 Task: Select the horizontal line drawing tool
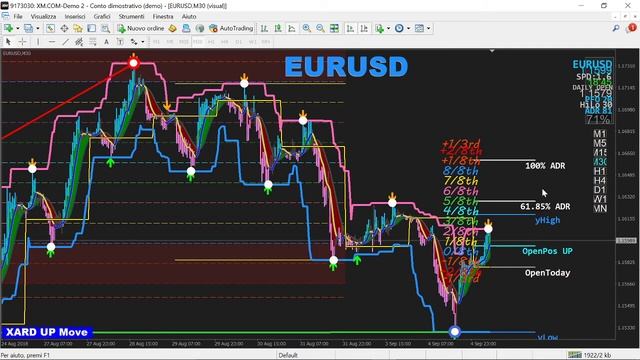coord(51,42)
